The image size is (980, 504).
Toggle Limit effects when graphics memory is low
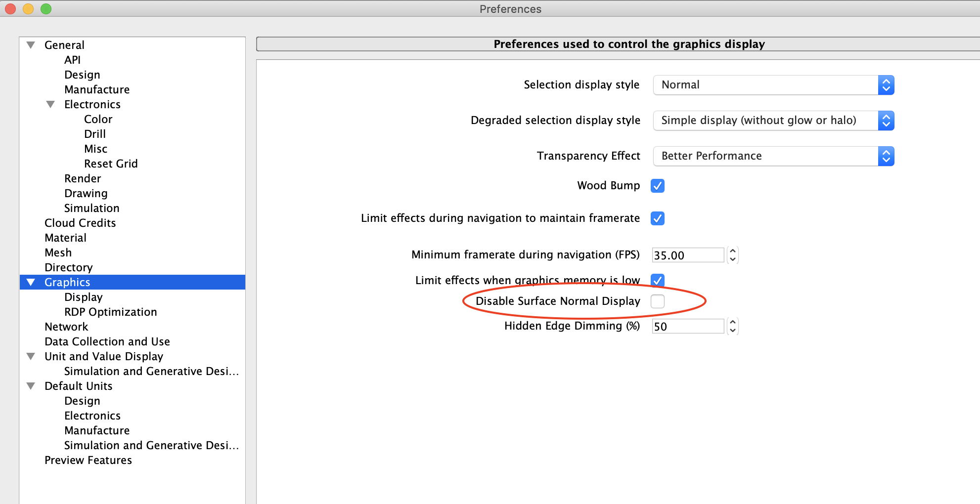[x=658, y=281]
